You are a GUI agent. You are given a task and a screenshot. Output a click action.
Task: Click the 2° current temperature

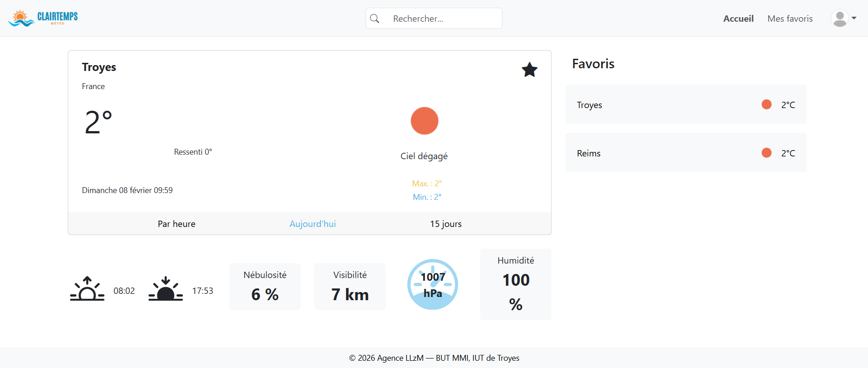[x=98, y=122]
